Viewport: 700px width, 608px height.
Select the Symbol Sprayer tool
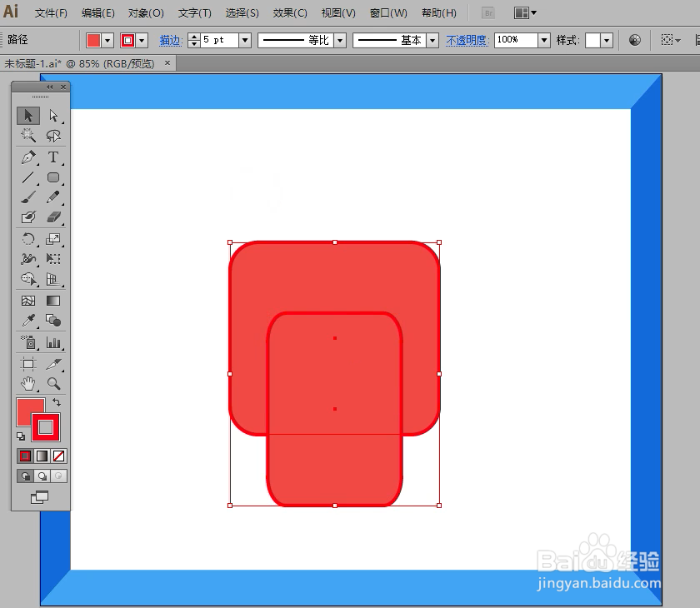coord(28,342)
